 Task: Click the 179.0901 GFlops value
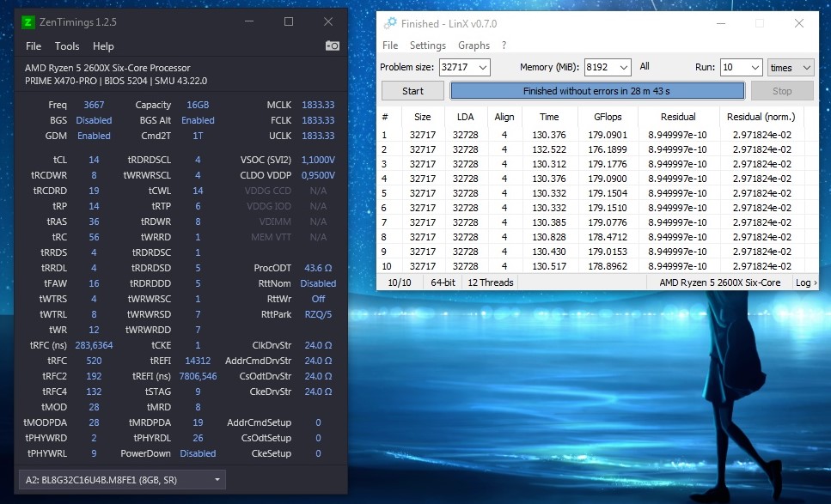(608, 135)
